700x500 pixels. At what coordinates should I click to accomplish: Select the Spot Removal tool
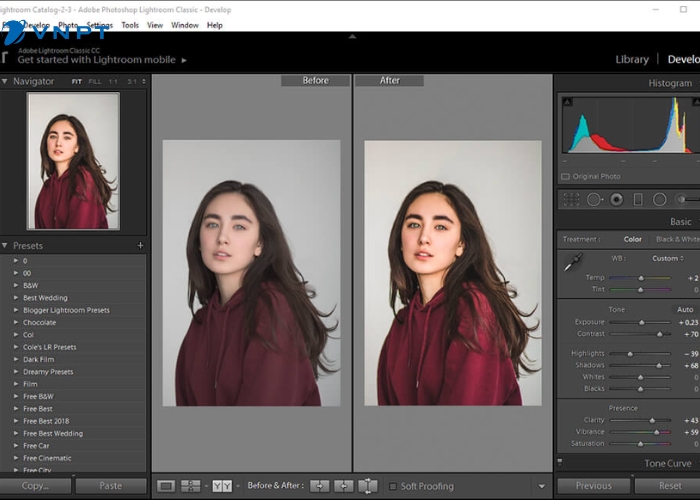pos(595,199)
